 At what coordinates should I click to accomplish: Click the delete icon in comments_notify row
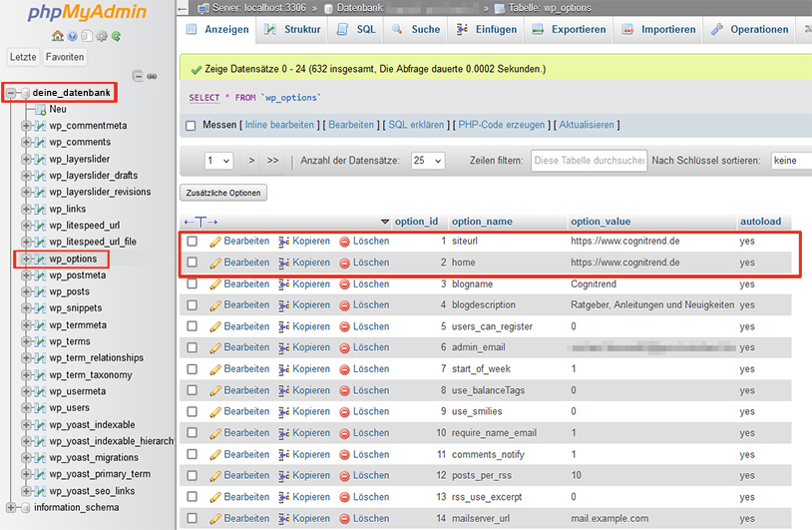[x=344, y=454]
